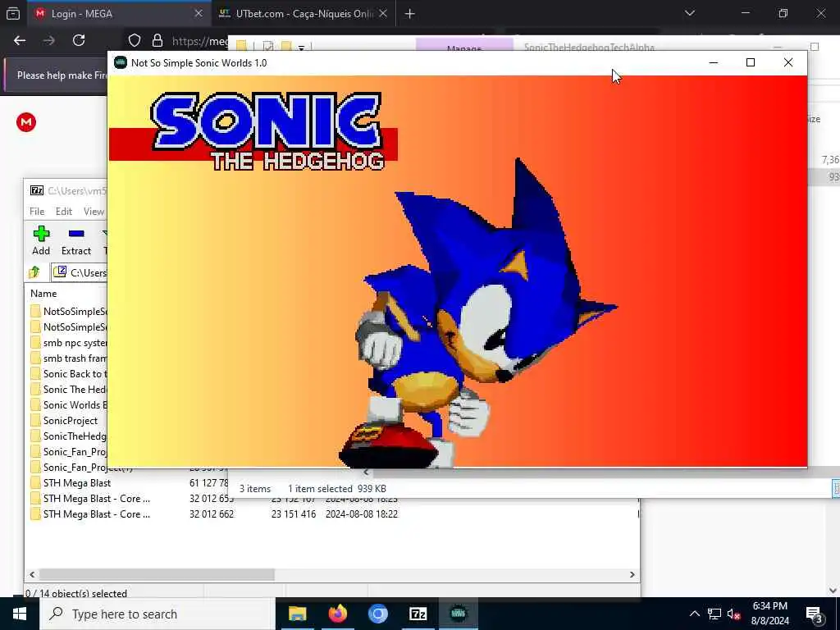Click the 7-Zip address path field
840x630 pixels.
pos(80,272)
